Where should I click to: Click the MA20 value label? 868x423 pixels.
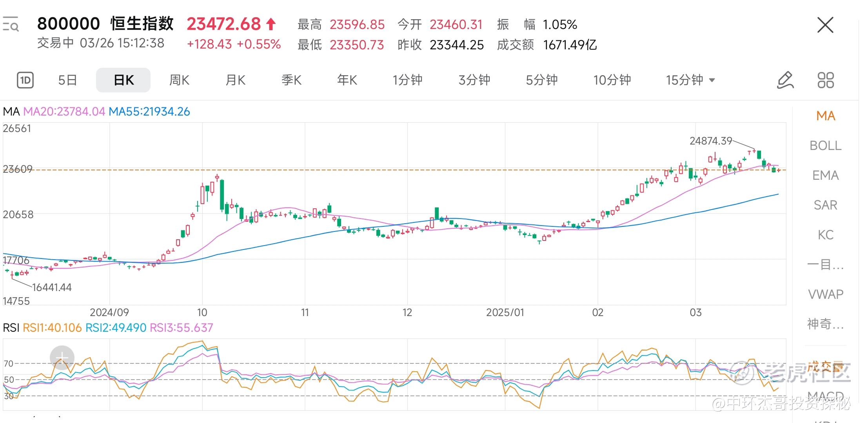point(64,112)
